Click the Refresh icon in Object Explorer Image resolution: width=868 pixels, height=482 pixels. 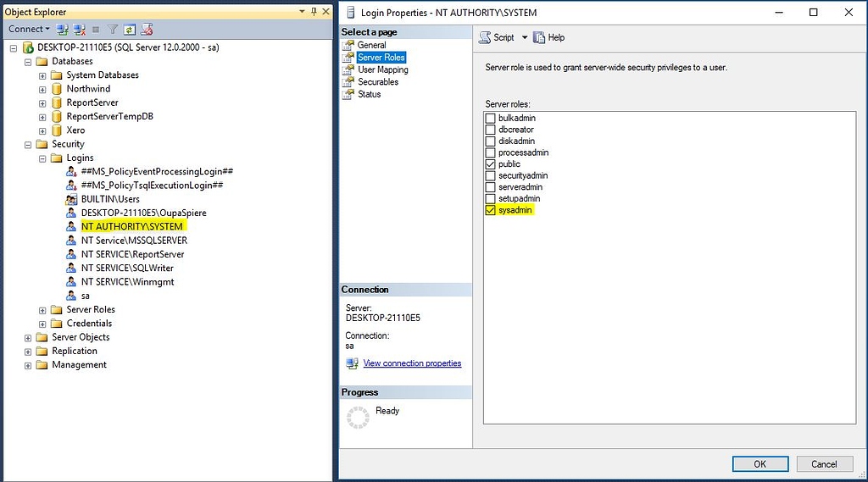point(129,29)
